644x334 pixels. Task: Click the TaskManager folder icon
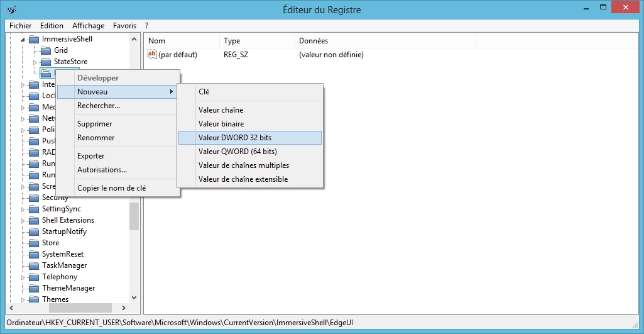tap(34, 265)
